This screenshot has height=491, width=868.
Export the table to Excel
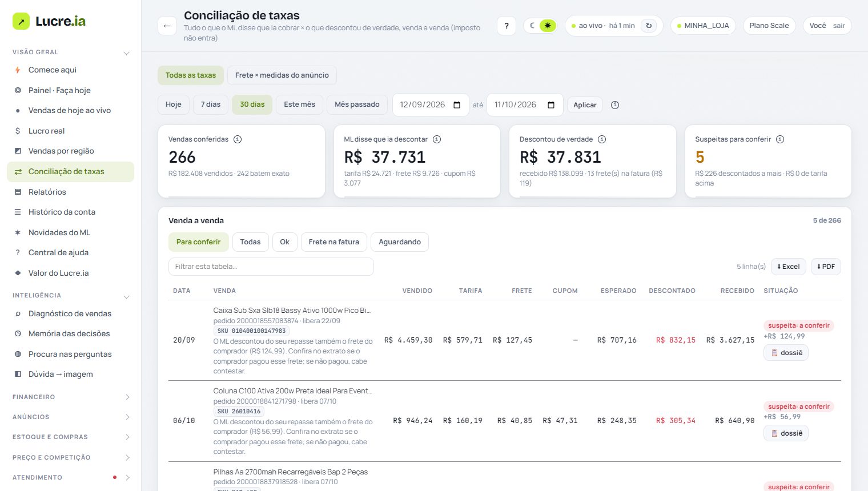tap(789, 267)
